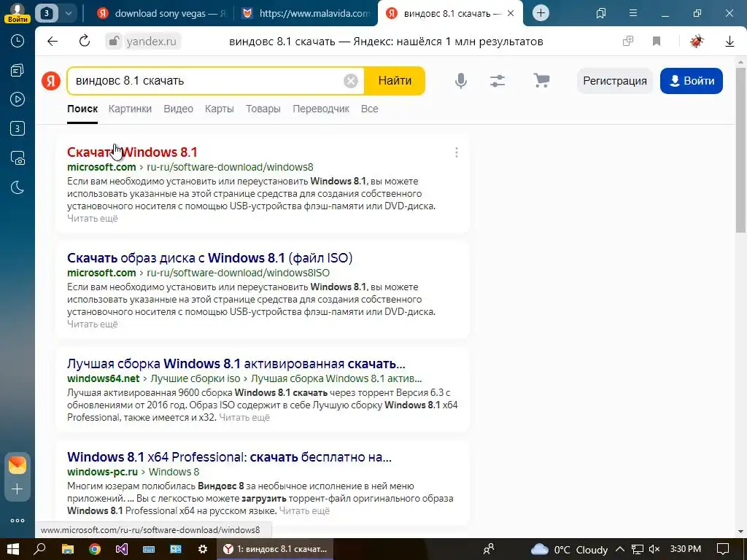This screenshot has height=560, width=747.
Task: Open Лучшая сборка Windows 8.1 активированная link
Action: (x=236, y=364)
